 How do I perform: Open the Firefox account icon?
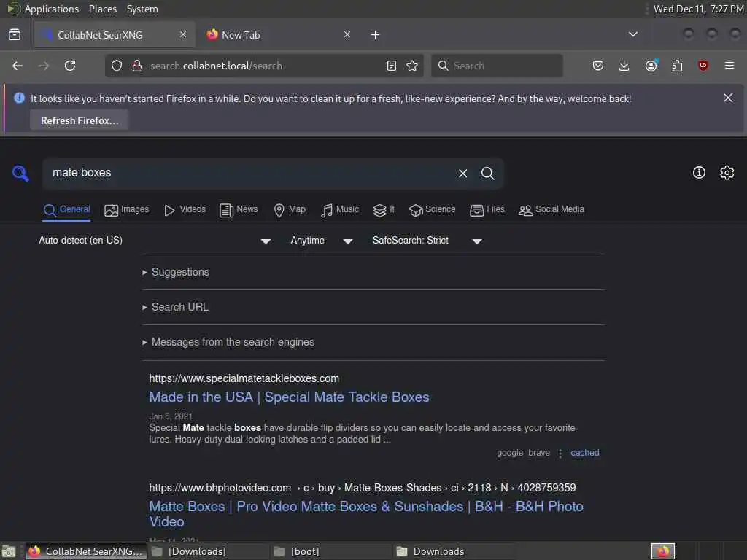pos(651,66)
